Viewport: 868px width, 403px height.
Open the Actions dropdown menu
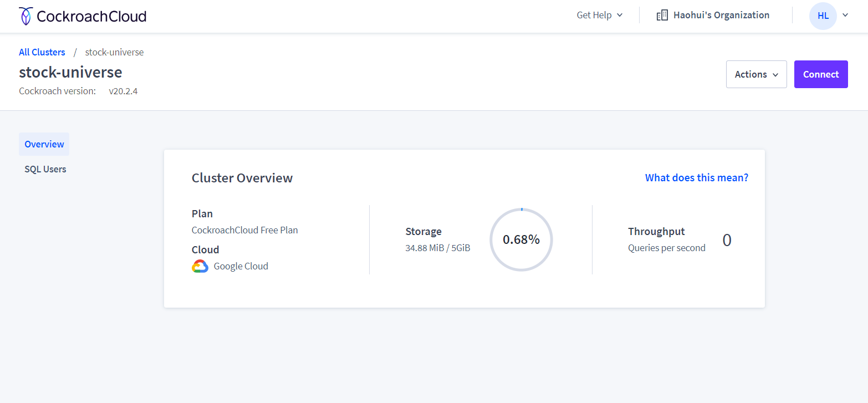tap(756, 74)
